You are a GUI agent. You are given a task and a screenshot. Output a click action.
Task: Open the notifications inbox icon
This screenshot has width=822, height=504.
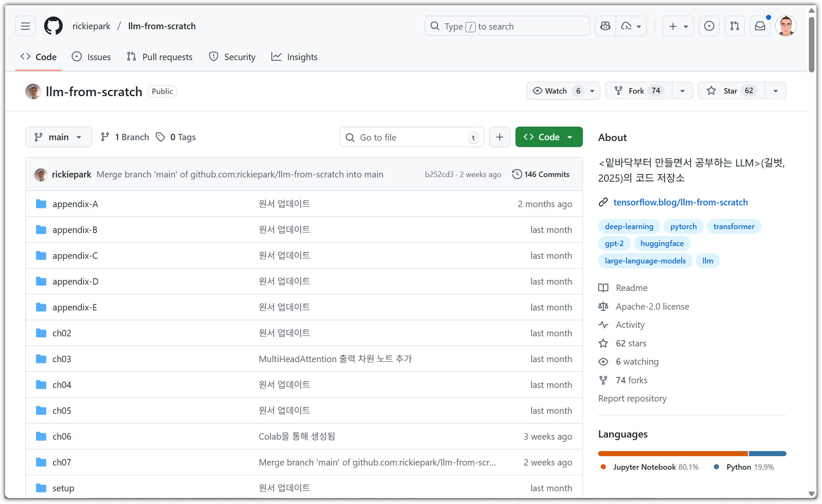pyautogui.click(x=760, y=26)
